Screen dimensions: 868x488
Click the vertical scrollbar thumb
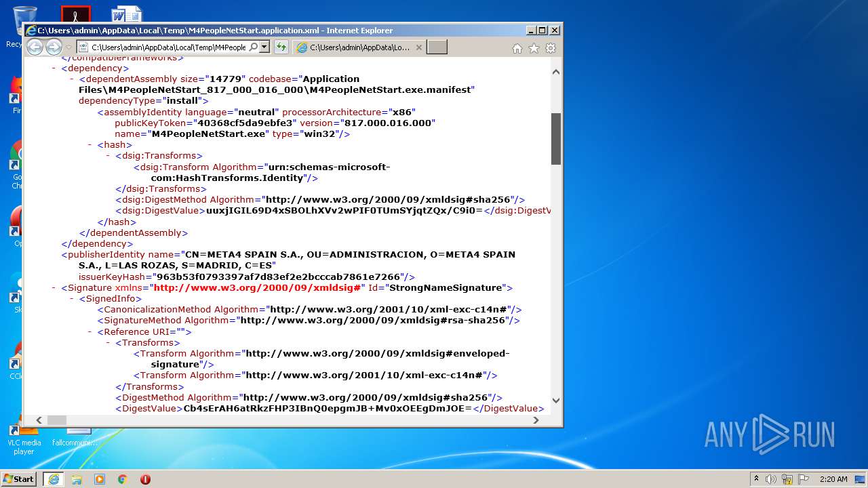pos(556,138)
